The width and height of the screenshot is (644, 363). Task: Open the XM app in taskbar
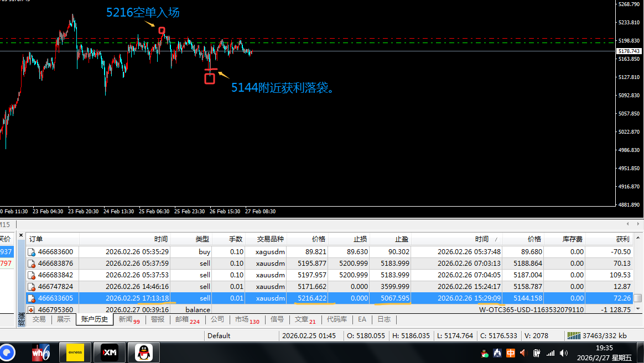pos(109,352)
